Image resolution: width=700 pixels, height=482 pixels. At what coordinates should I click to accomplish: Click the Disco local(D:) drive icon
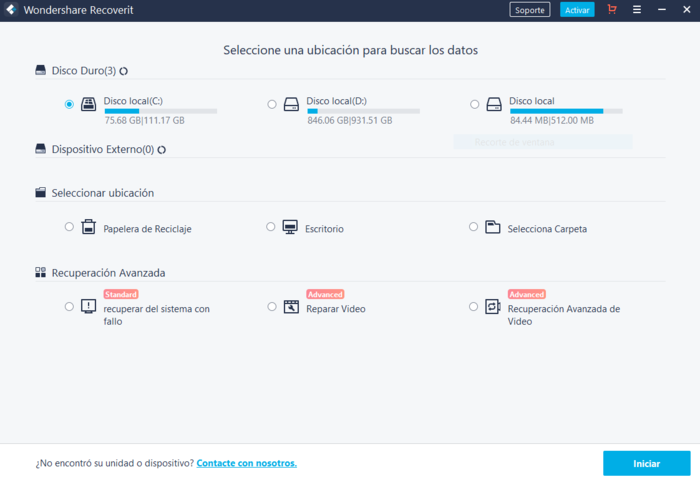click(x=292, y=104)
